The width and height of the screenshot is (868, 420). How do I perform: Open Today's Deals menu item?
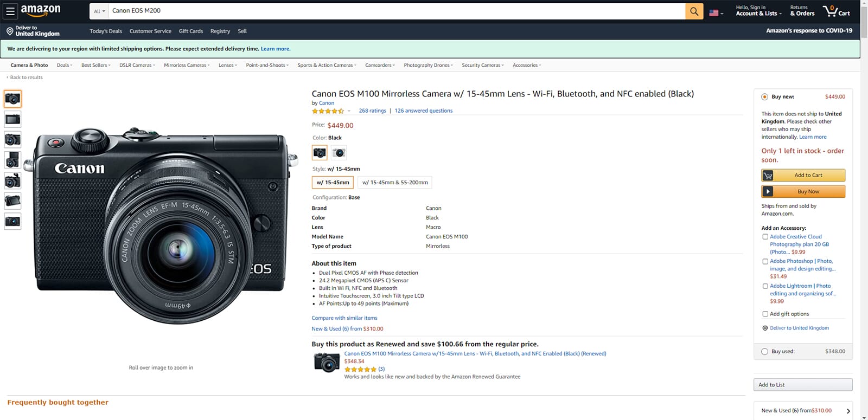tap(106, 31)
